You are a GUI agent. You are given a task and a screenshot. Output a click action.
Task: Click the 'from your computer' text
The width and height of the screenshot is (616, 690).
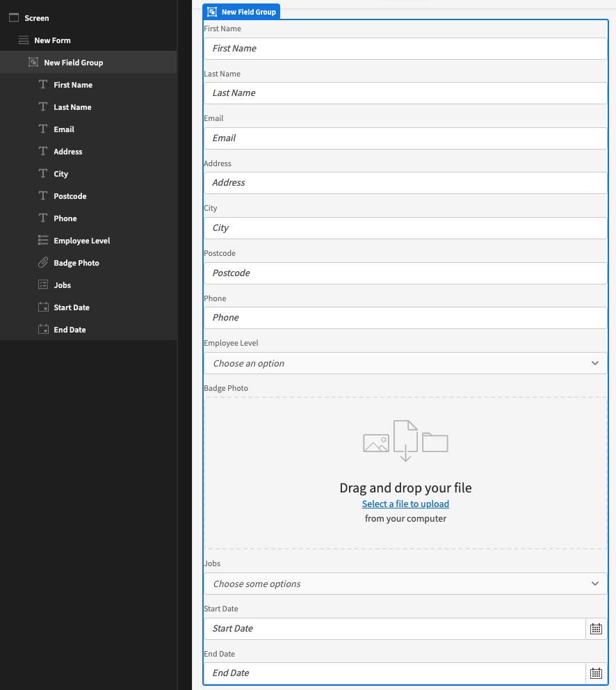pos(405,518)
